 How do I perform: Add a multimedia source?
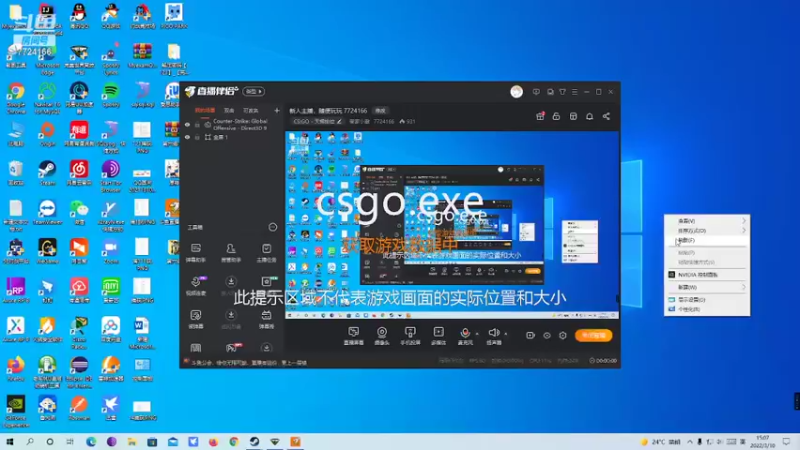coord(438,336)
